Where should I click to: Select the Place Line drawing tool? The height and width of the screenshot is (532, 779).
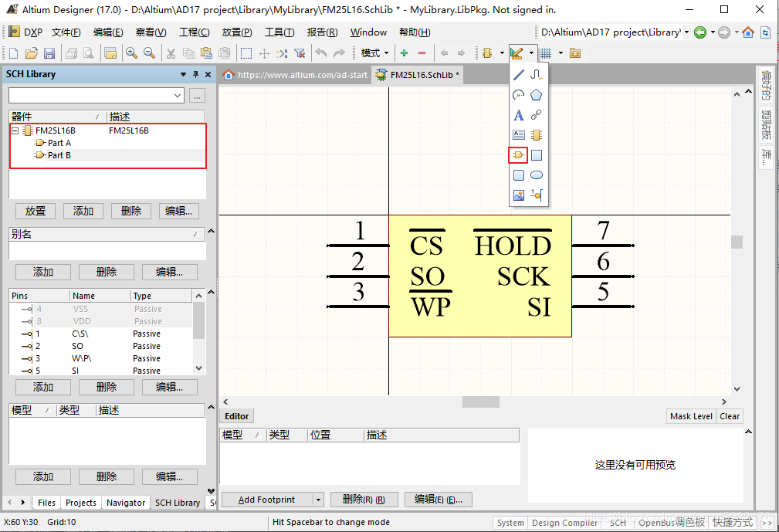[519, 75]
